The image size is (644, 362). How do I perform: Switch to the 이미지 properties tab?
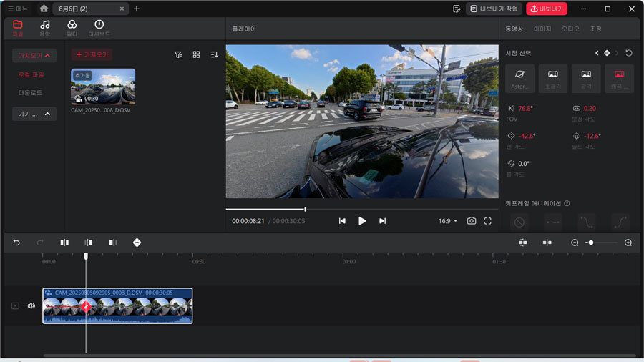pyautogui.click(x=542, y=29)
